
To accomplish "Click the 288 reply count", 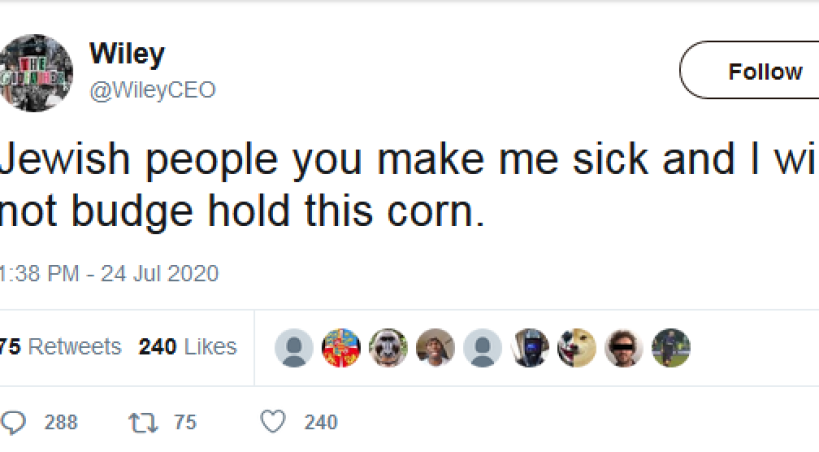I will click(61, 422).
